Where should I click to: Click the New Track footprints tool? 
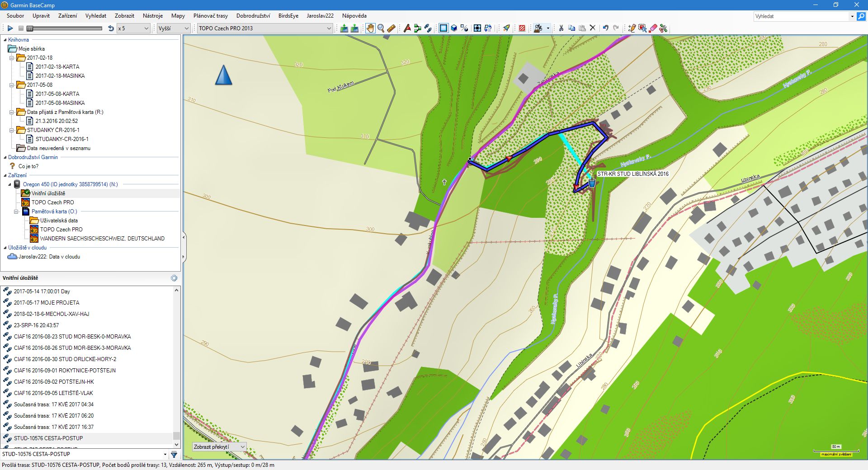pyautogui.click(x=428, y=28)
